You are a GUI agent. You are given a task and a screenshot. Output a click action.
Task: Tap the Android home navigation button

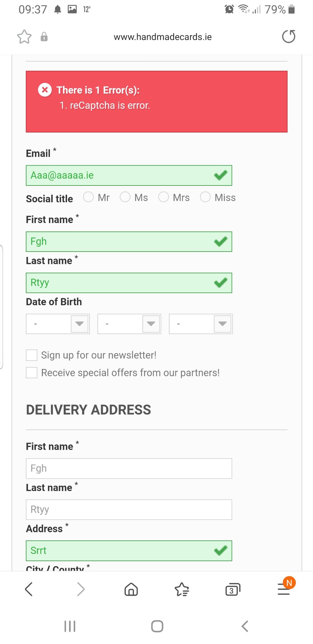click(157, 626)
